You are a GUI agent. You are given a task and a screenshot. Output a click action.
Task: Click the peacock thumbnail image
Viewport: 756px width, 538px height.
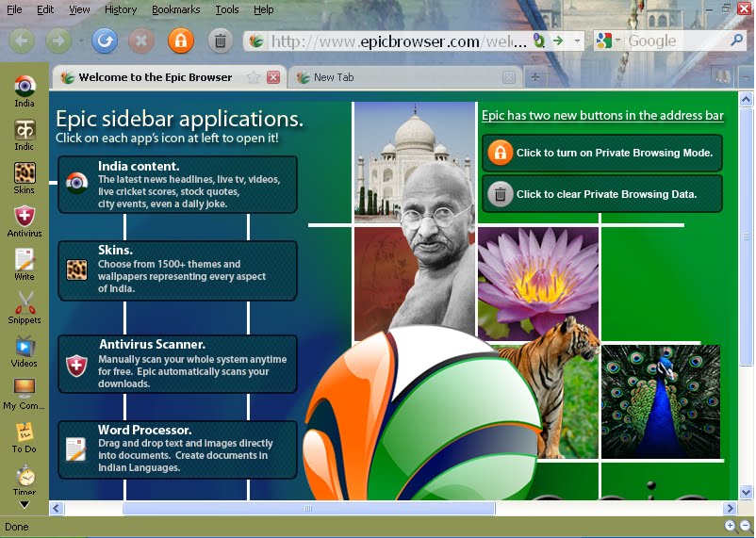661,401
